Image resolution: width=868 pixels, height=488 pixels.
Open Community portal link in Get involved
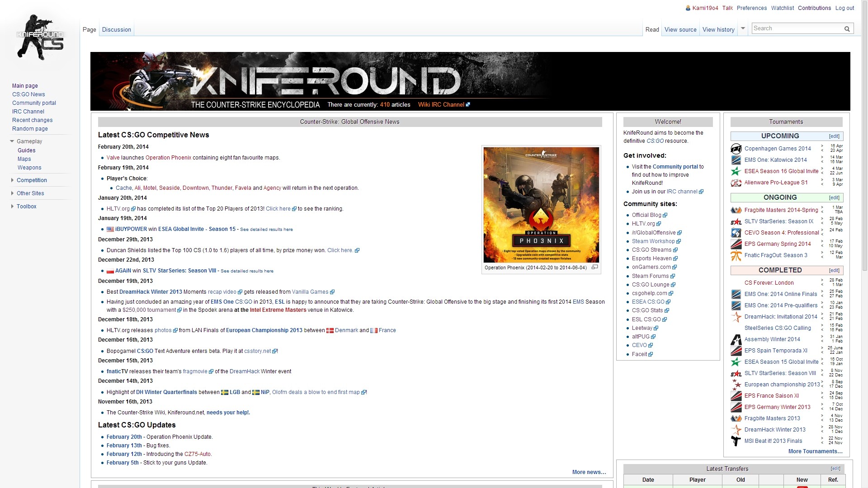click(x=675, y=167)
